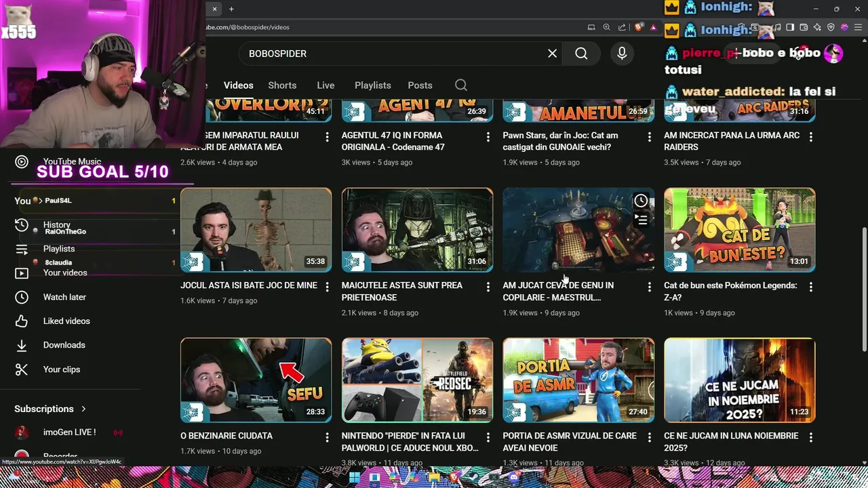Open Brave Rewards triangle icon
This screenshot has width=868, height=488.
tap(654, 27)
